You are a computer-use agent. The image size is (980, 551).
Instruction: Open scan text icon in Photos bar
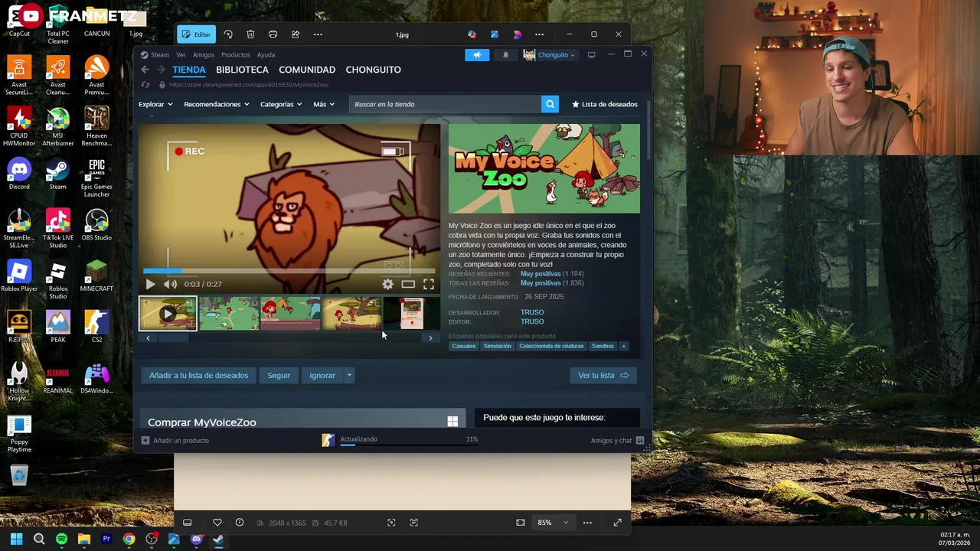tap(414, 523)
